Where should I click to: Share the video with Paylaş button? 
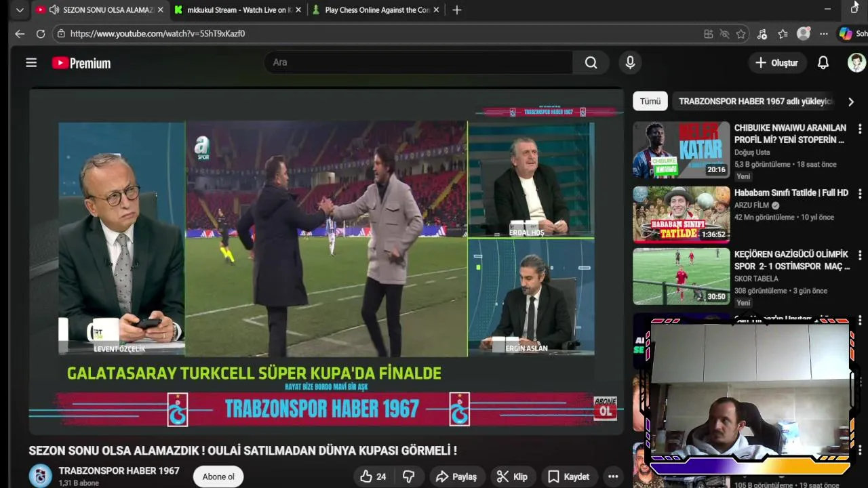456,476
